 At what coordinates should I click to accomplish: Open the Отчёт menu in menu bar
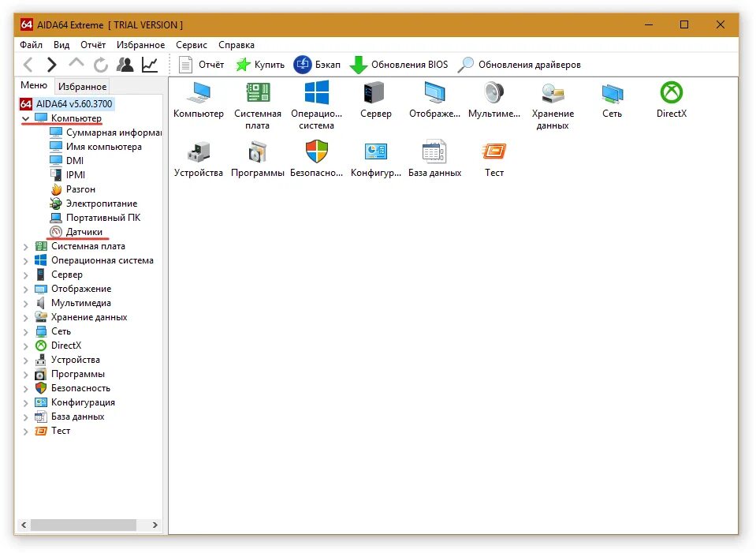tap(93, 45)
